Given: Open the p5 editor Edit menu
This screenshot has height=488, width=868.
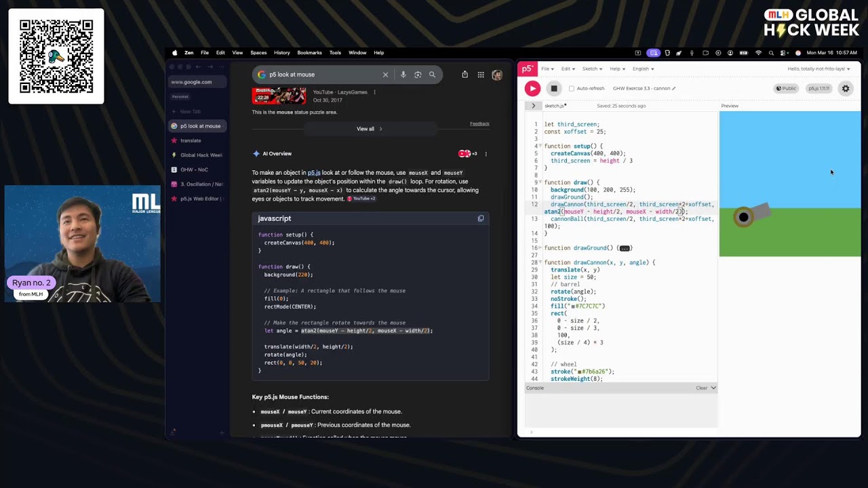Looking at the screenshot, I should pyautogui.click(x=568, y=68).
